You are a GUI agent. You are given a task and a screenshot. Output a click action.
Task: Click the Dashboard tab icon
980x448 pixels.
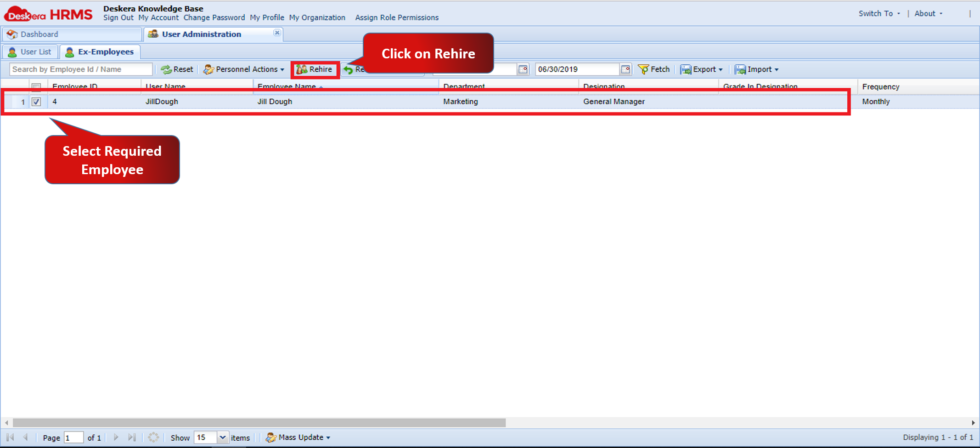point(12,34)
